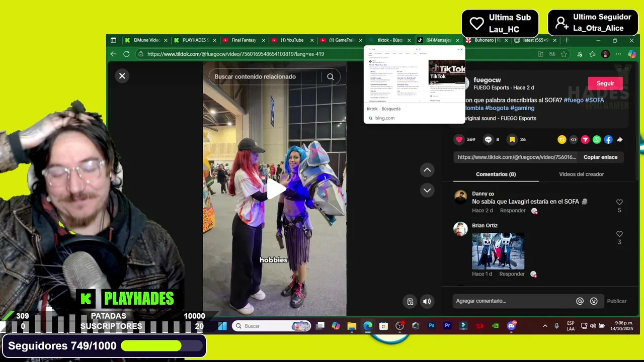Go to next video with down chevron
Image resolution: width=644 pixels, height=362 pixels.
coord(427,190)
